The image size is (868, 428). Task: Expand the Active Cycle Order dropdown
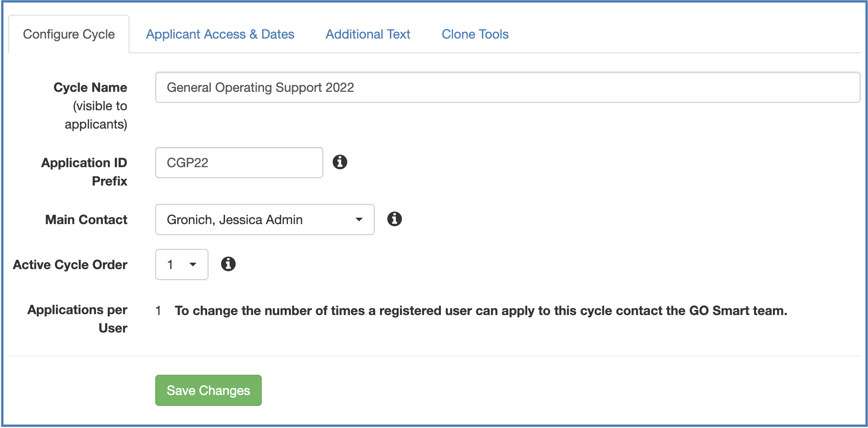pos(182,265)
